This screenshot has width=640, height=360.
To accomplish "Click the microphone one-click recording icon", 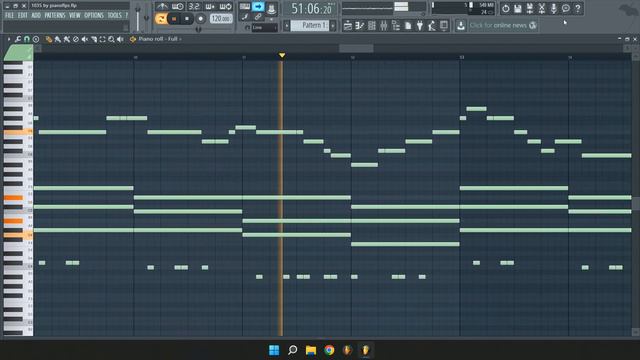I will tap(554, 8).
